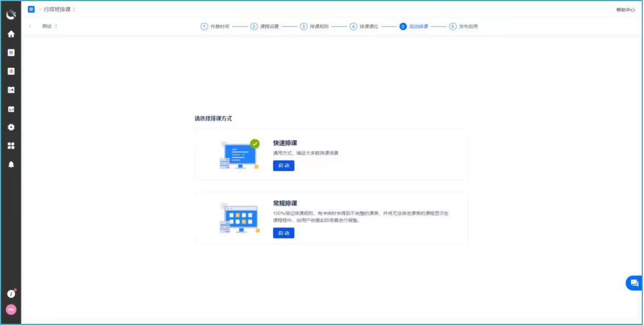Click the settings gear in the sidebar
This screenshot has width=644, height=325.
click(11, 127)
